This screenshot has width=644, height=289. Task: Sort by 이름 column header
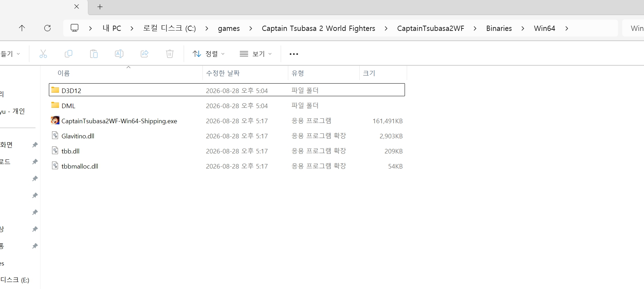click(64, 73)
